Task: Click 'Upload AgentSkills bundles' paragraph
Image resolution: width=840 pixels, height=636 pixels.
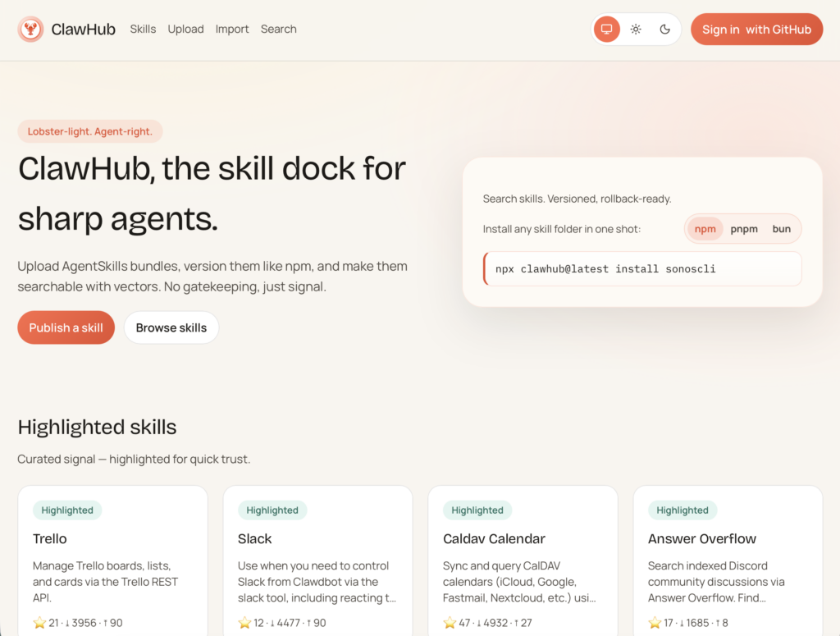Action: pos(212,277)
